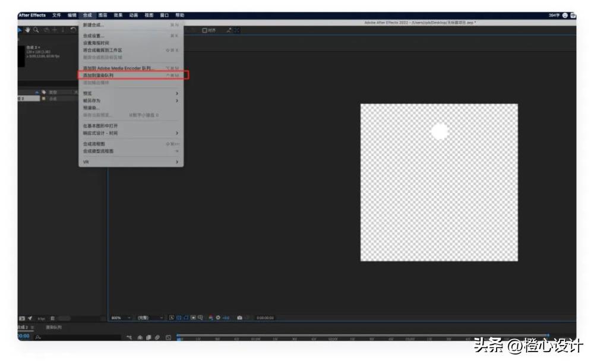Open the 800% magnification dropdown
594x364 pixels.
pos(121,318)
